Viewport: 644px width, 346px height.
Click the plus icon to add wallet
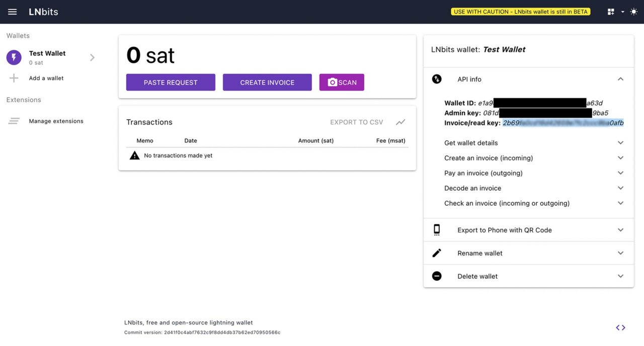click(14, 78)
